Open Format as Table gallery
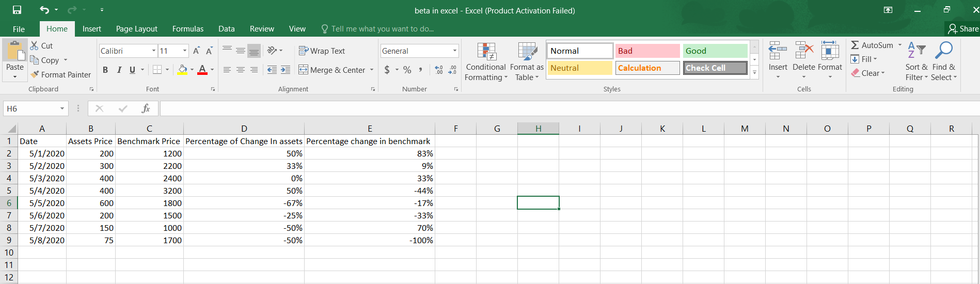The width and height of the screenshot is (980, 284). point(527,61)
